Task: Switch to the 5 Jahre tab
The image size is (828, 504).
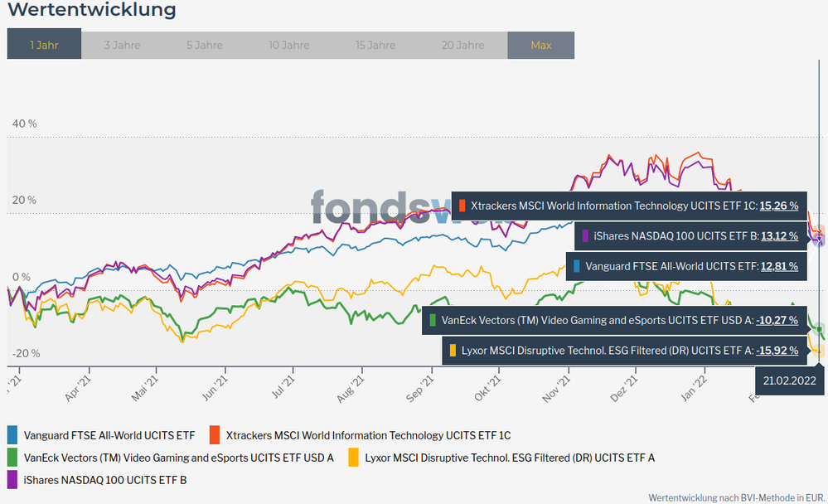Action: coord(204,46)
